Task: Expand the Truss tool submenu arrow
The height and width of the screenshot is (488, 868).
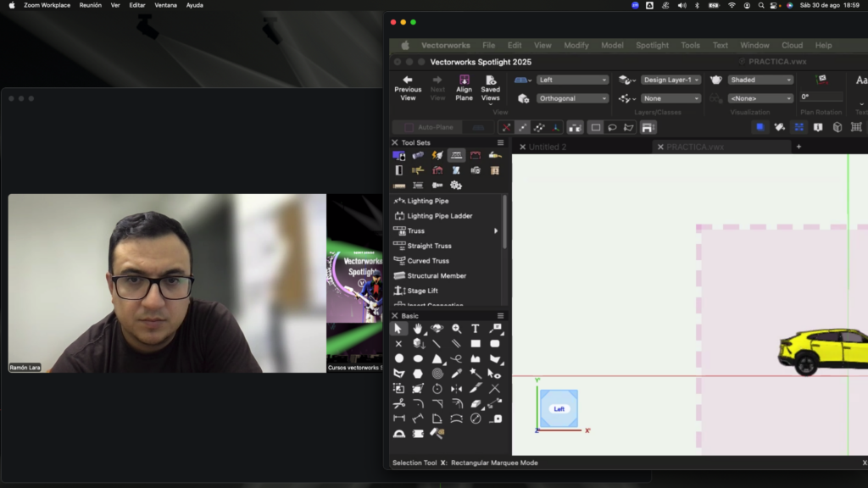Action: (496, 231)
